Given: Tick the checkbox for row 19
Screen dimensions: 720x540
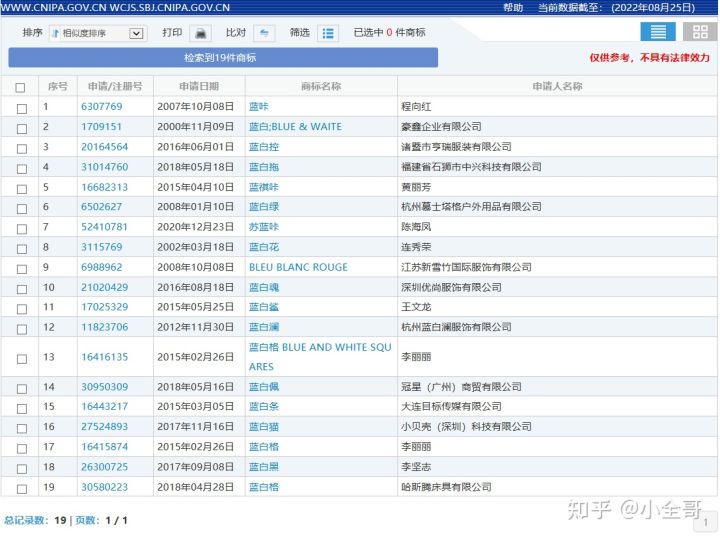Looking at the screenshot, I should [21, 487].
